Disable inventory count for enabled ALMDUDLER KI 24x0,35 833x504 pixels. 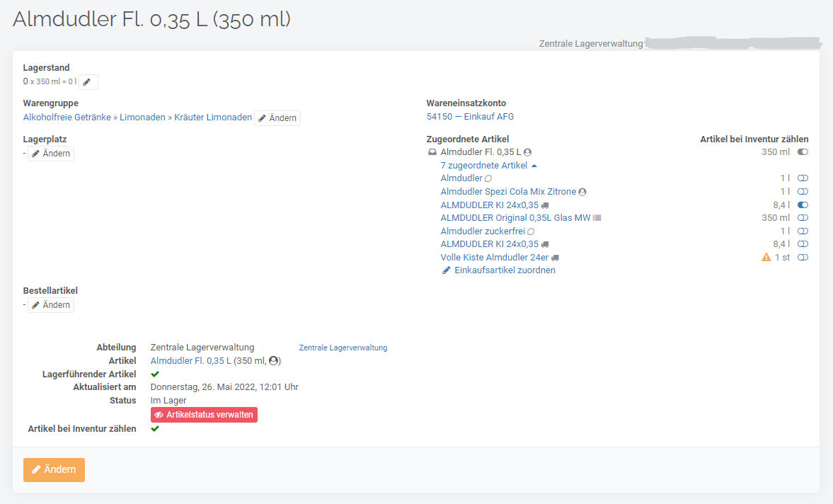pyautogui.click(x=803, y=205)
